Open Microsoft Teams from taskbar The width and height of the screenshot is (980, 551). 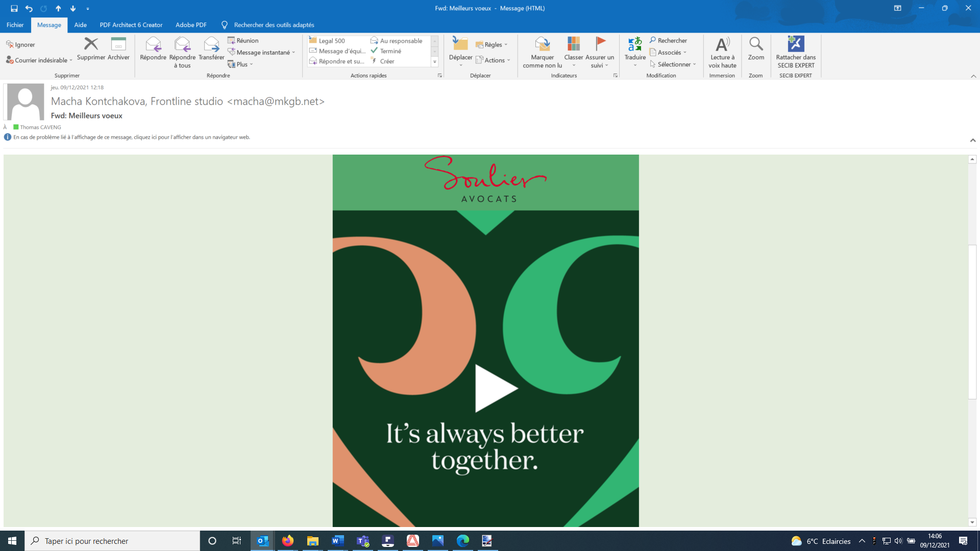[363, 541]
